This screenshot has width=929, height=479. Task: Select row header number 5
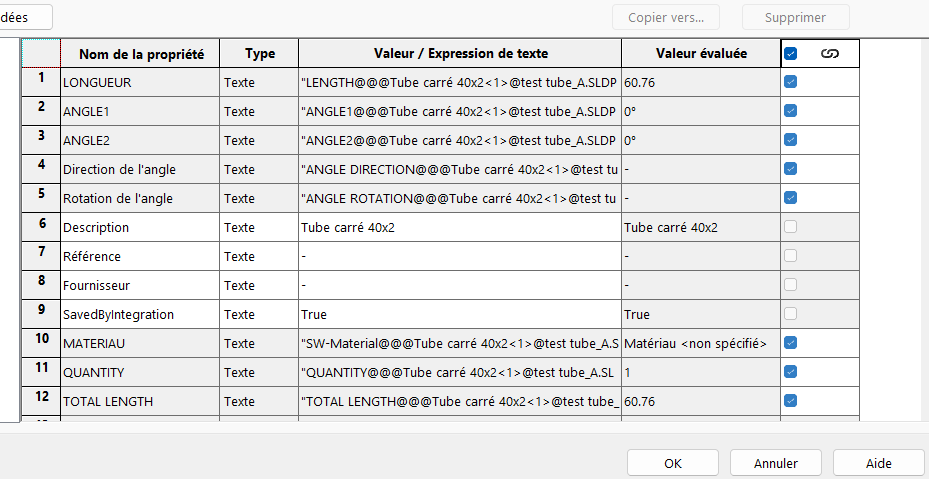click(41, 198)
